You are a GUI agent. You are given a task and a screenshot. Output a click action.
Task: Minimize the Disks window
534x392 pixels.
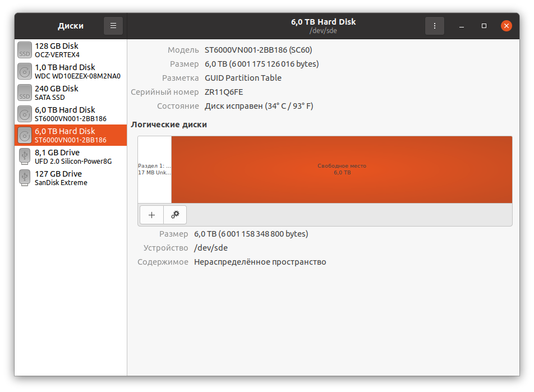pos(461,26)
